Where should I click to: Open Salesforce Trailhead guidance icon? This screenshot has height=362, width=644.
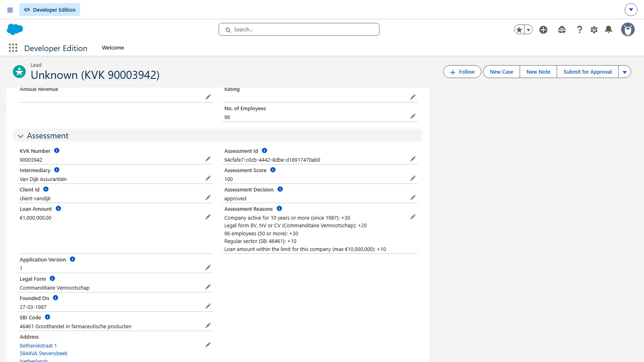(x=562, y=29)
